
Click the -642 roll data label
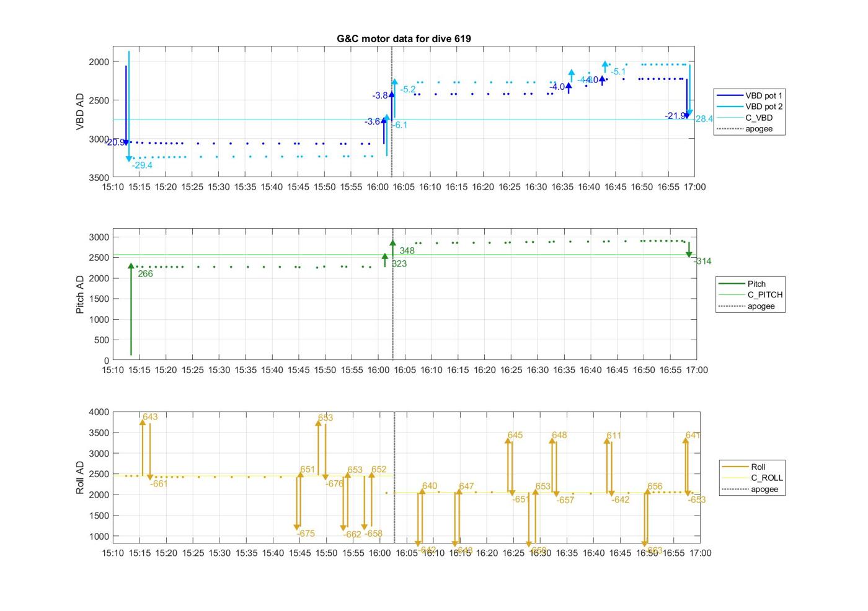621,500
